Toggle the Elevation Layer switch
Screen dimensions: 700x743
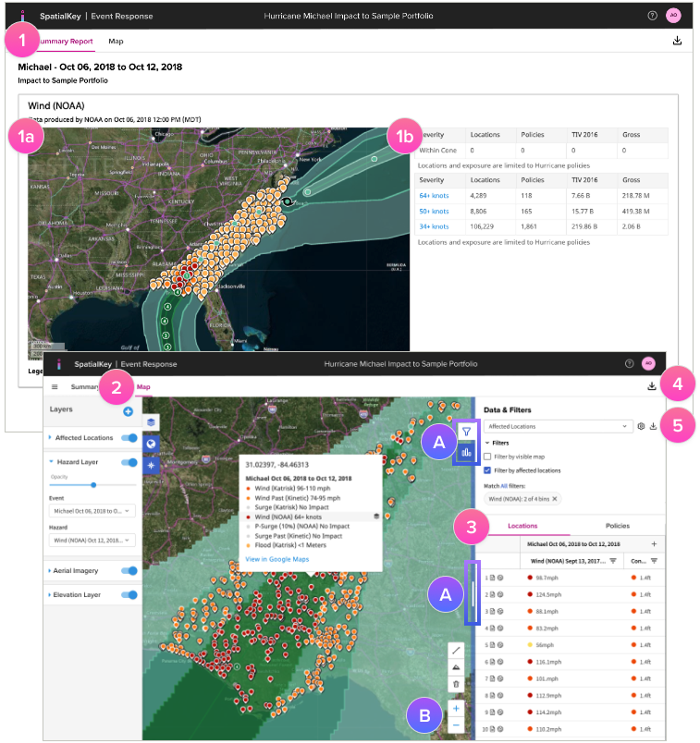point(129,595)
